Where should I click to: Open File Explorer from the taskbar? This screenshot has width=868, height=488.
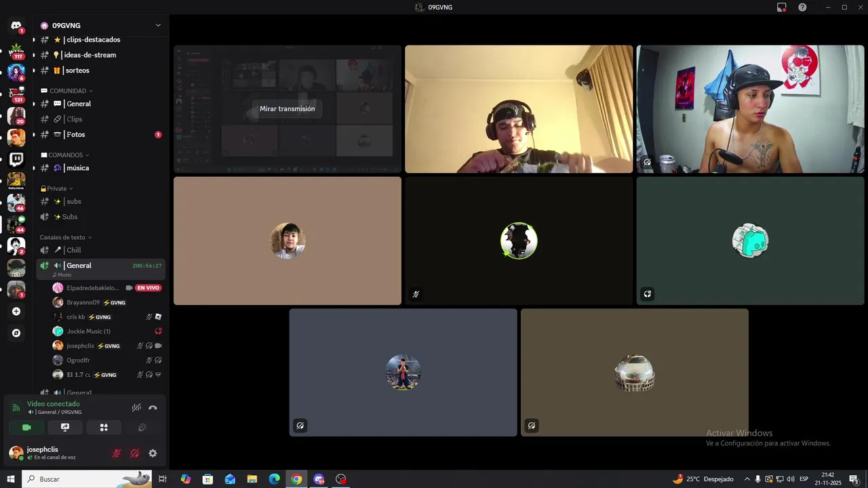(x=252, y=479)
